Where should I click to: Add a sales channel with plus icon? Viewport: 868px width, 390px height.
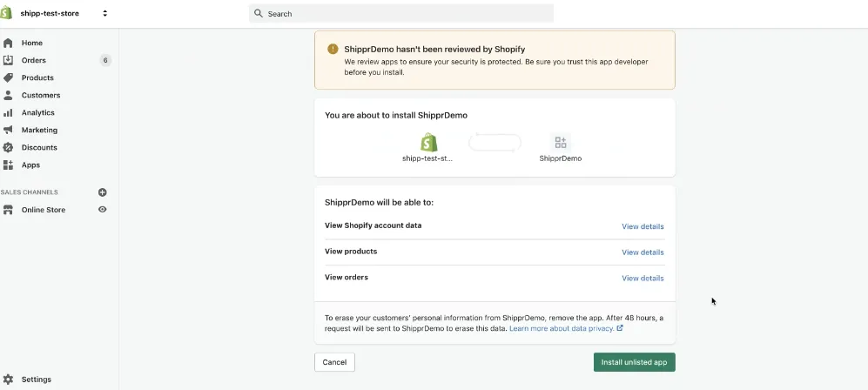103,192
